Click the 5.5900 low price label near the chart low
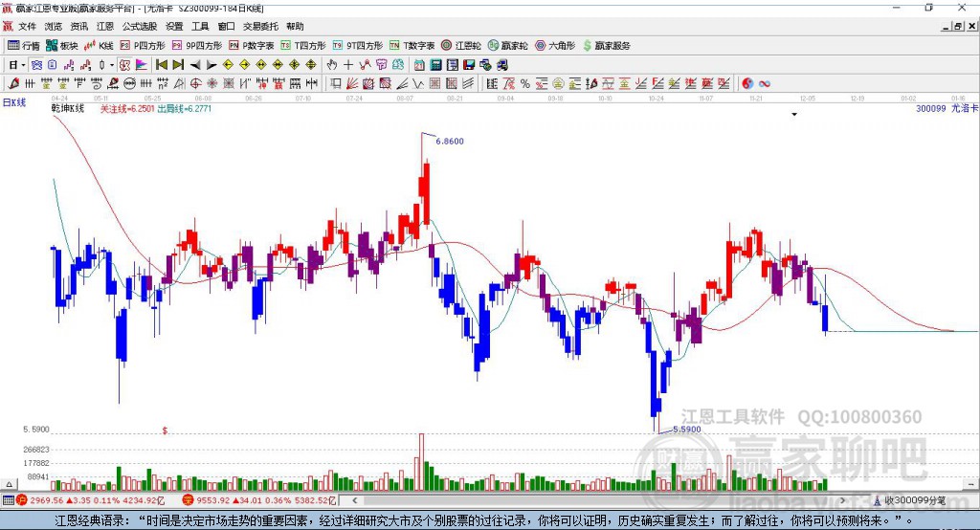The image size is (980, 530). 687,430
